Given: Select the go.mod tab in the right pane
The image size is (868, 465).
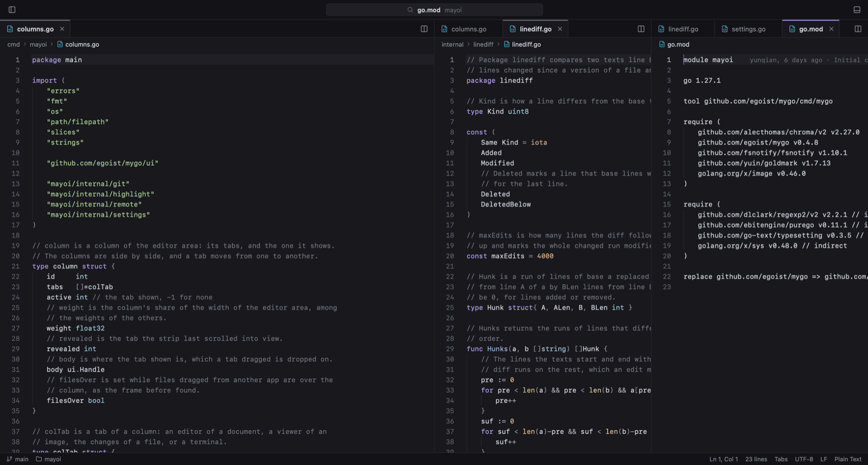Looking at the screenshot, I should tap(810, 29).
